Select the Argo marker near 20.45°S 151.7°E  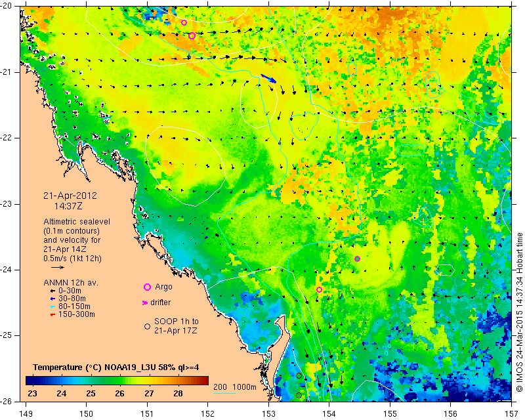point(192,36)
